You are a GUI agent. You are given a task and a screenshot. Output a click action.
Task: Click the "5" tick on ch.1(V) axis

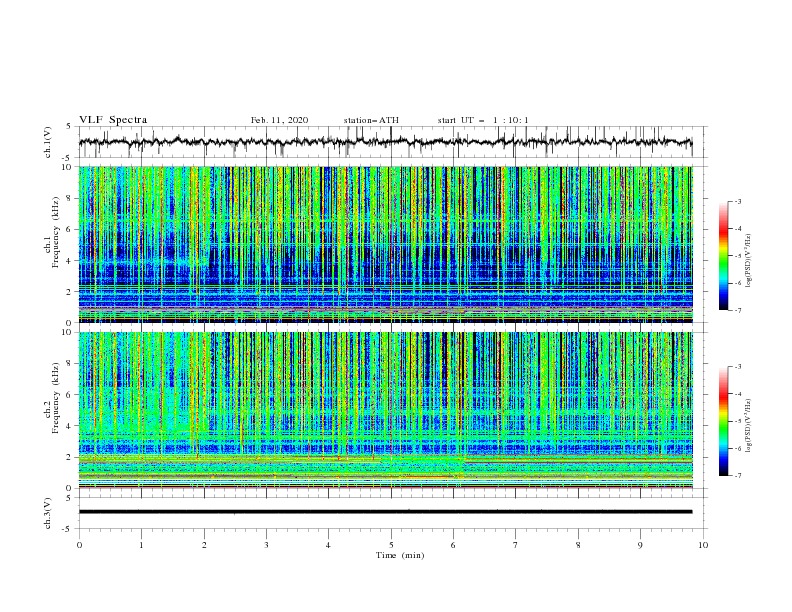69,127
